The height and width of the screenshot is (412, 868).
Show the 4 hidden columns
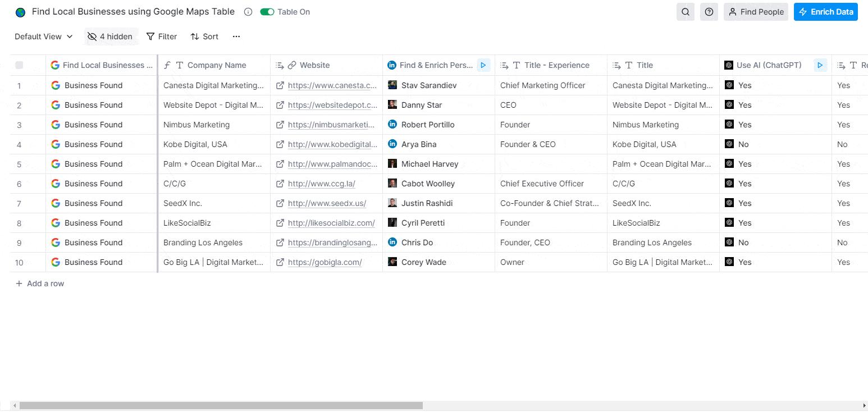[110, 36]
